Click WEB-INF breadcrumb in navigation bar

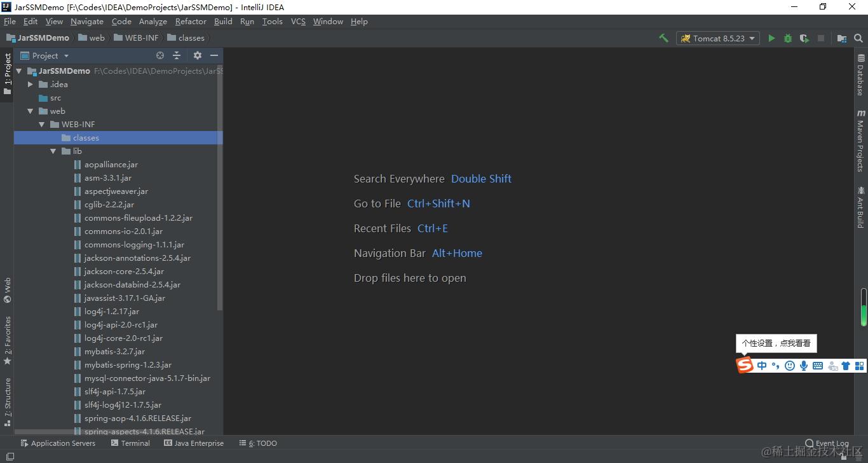click(136, 38)
